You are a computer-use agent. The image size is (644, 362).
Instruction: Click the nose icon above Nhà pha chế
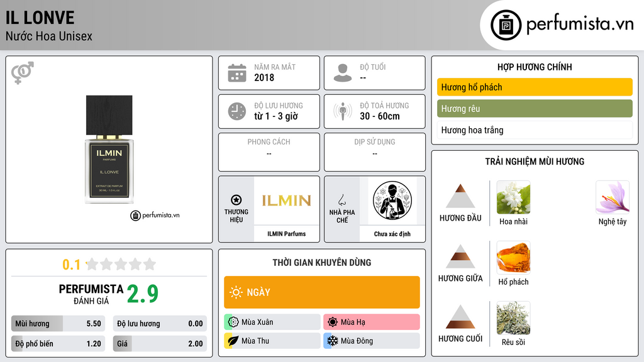341,200
